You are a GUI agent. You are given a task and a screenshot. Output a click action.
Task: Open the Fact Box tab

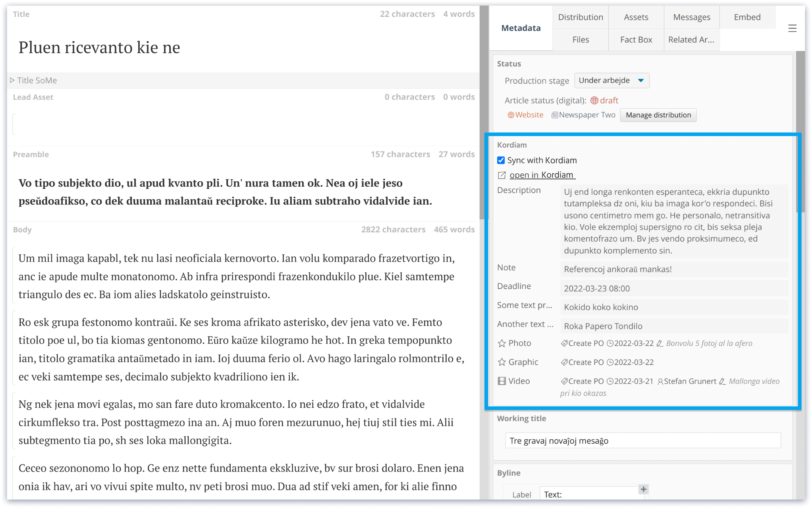tap(636, 40)
